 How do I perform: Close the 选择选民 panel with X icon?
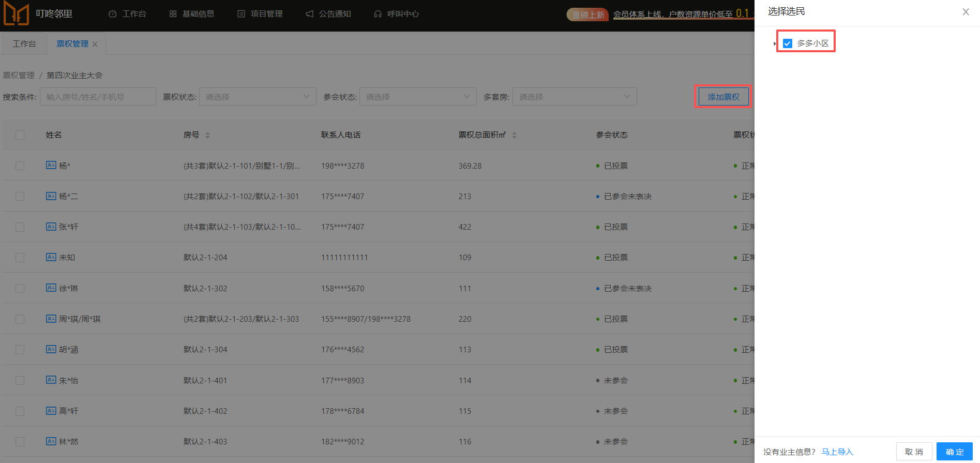(966, 12)
